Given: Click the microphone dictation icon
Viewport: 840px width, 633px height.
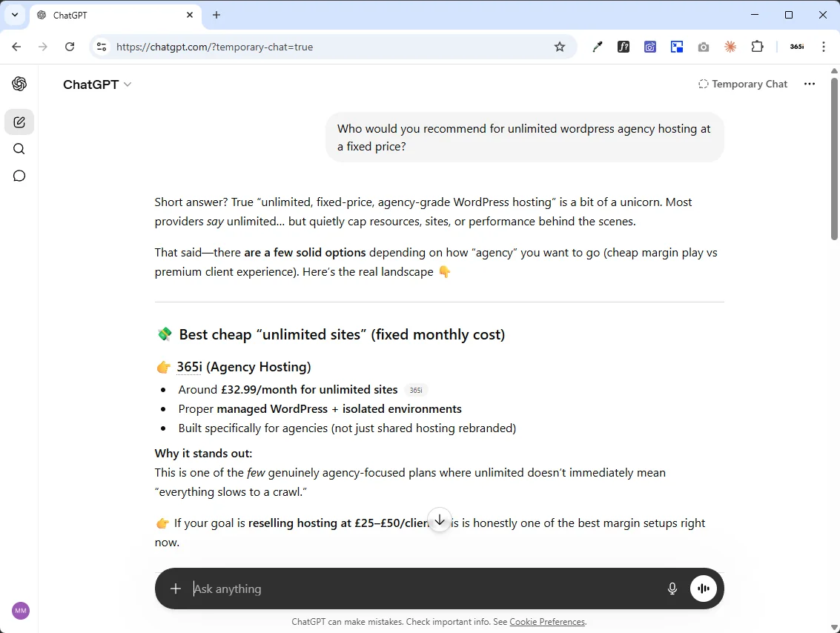Looking at the screenshot, I should tap(672, 589).
